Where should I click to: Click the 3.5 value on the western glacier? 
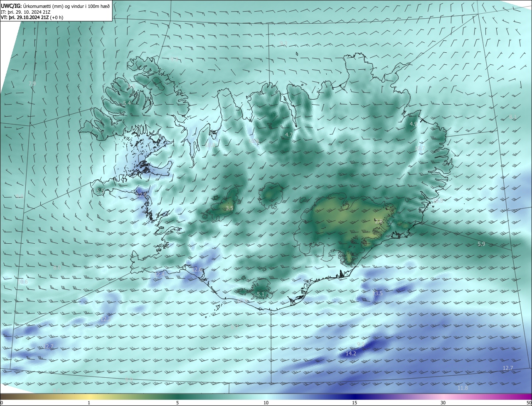(229, 208)
